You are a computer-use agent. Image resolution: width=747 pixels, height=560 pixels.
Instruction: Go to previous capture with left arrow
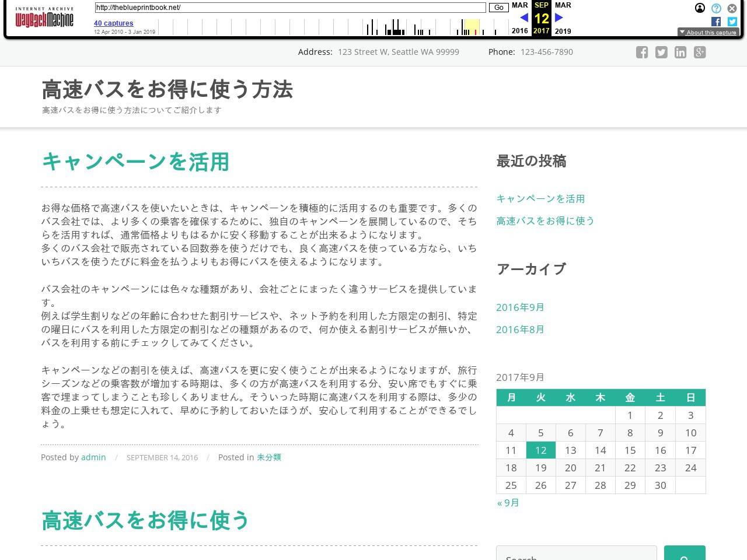pyautogui.click(x=523, y=17)
